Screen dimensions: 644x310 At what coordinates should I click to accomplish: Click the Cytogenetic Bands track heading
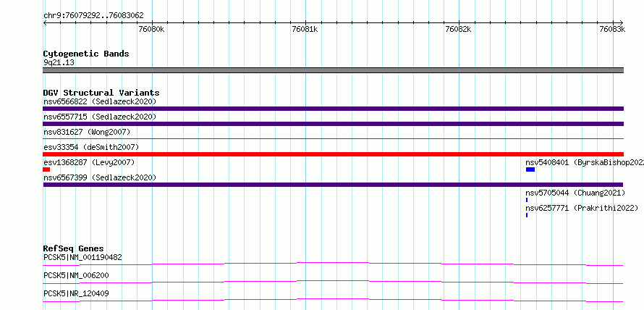tap(86, 54)
